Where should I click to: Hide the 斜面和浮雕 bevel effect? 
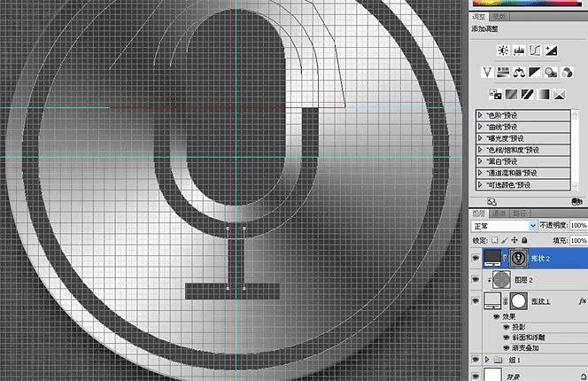point(506,338)
